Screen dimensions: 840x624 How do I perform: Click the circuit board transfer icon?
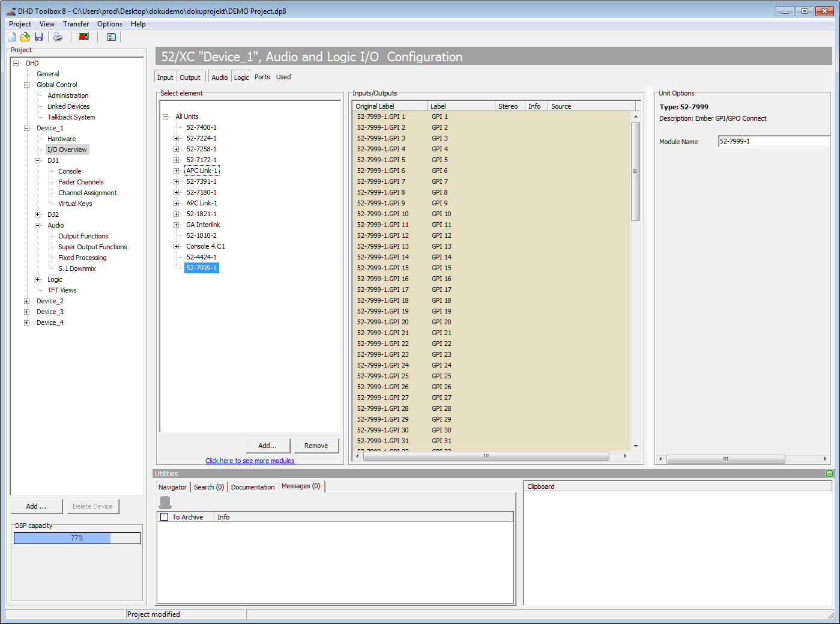pyautogui.click(x=83, y=37)
